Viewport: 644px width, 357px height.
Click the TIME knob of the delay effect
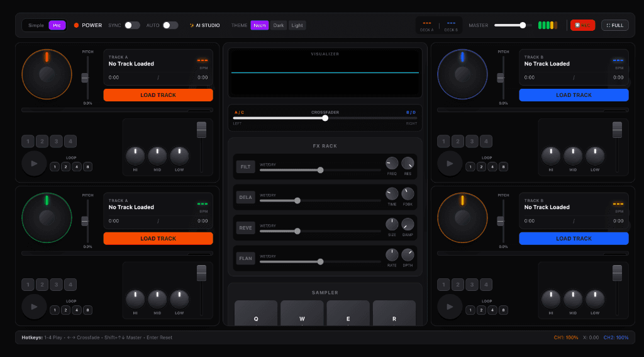tap(392, 194)
